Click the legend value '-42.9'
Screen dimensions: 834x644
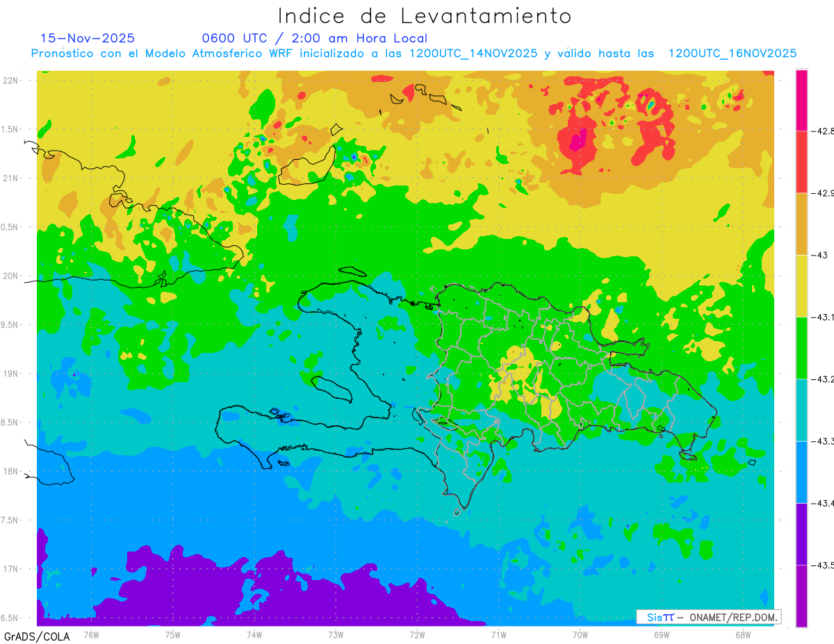pos(822,193)
